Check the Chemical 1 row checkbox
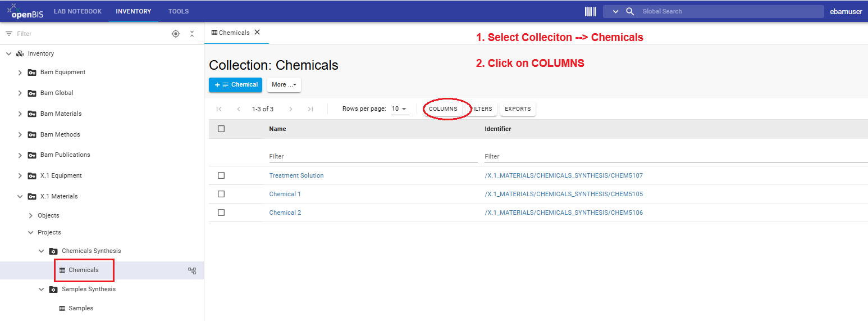868x321 pixels. (x=221, y=194)
